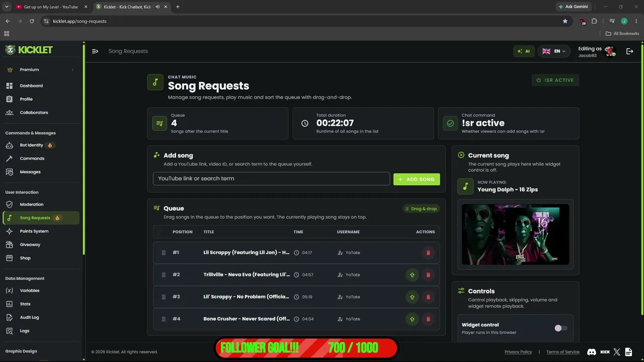Delete Lil Scrappy queue entry #1

428,252
